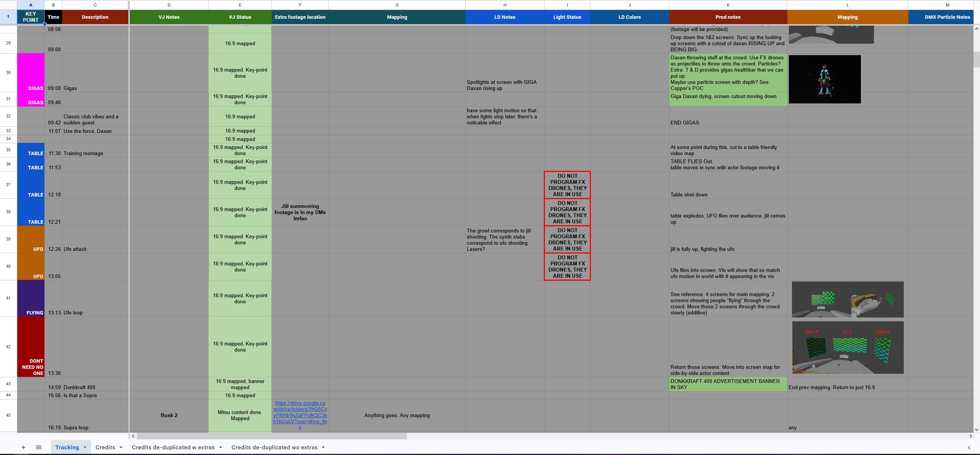
Task: Click the Light Status header cell
Action: coord(567,17)
